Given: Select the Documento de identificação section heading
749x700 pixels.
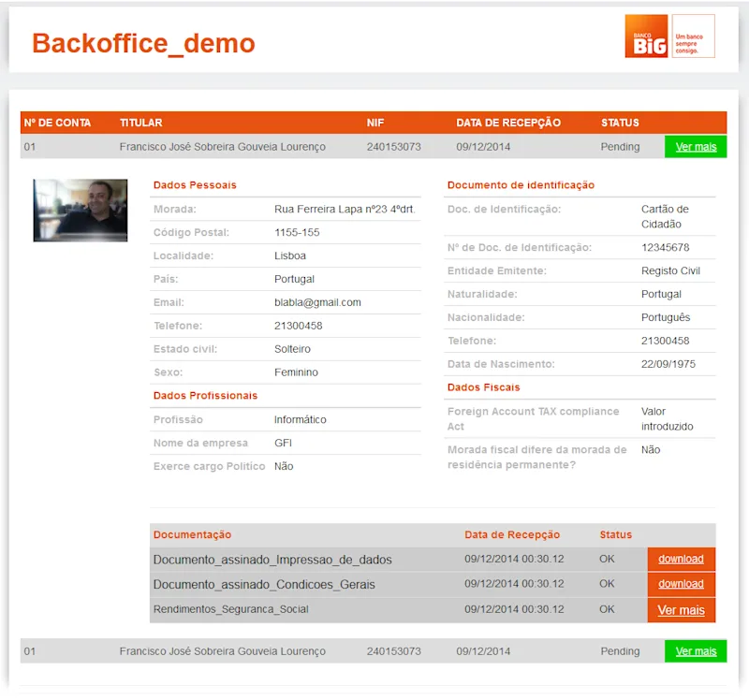Looking at the screenshot, I should [x=521, y=184].
